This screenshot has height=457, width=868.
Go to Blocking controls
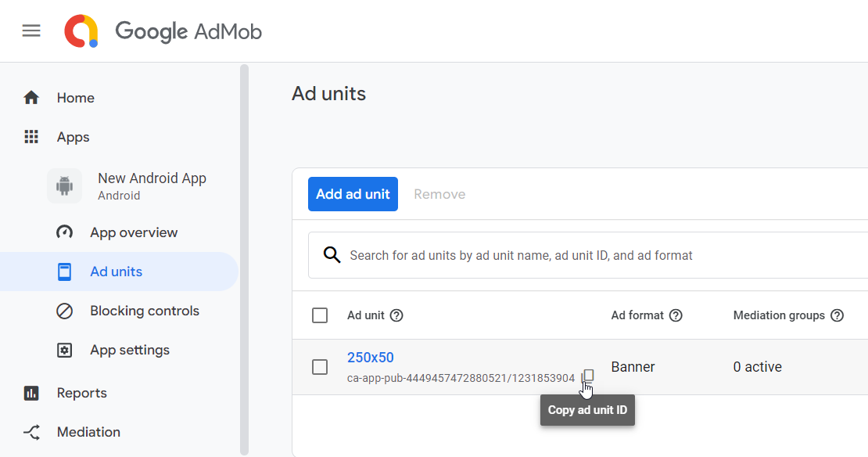click(x=144, y=311)
